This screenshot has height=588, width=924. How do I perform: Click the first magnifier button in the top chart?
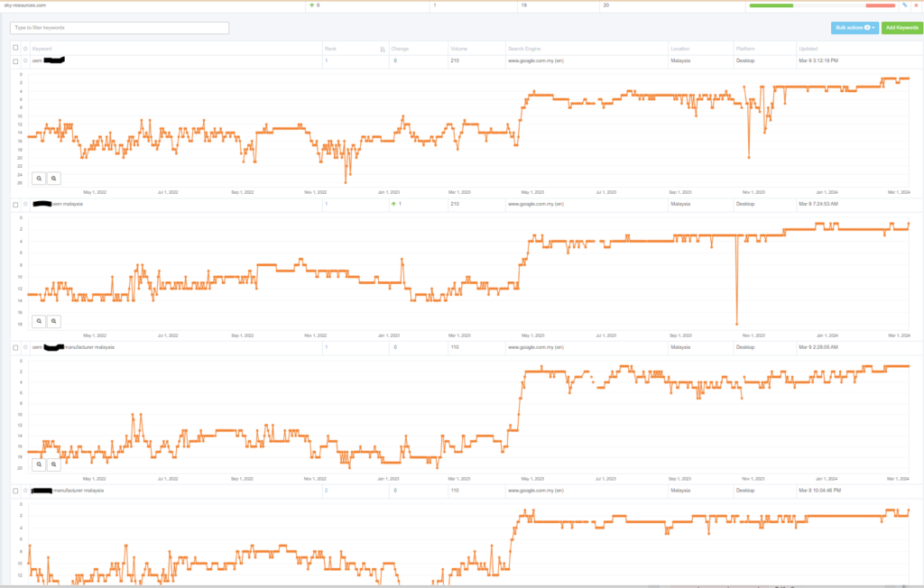click(x=39, y=179)
